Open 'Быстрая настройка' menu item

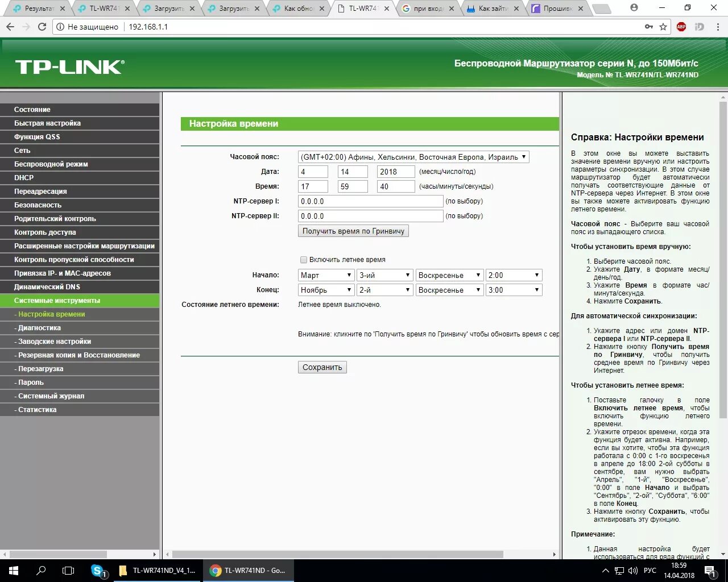pyautogui.click(x=80, y=123)
